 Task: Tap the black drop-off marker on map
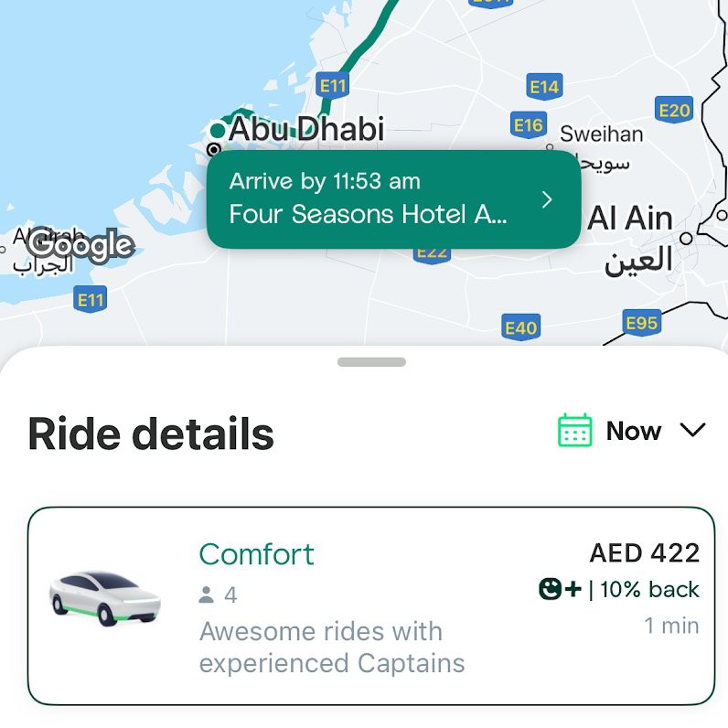tap(214, 149)
